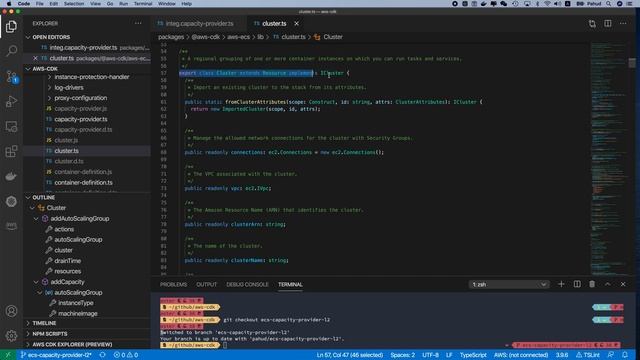Image resolution: width=640 pixels, height=360 pixels.
Task: Switch to the Output panel tab
Action: [207, 284]
